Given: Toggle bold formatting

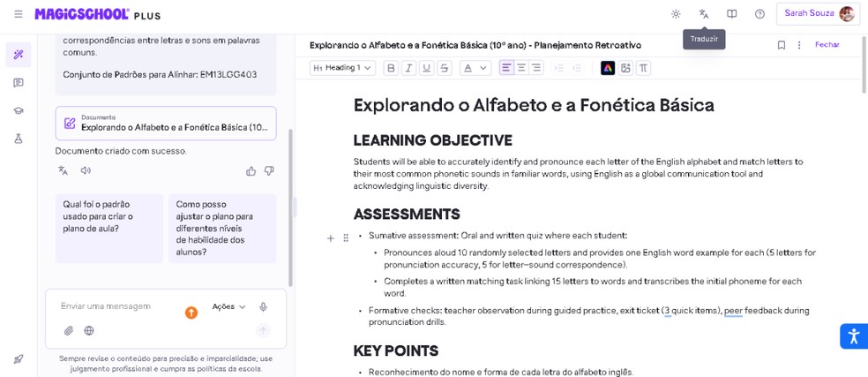Looking at the screenshot, I should [x=392, y=68].
